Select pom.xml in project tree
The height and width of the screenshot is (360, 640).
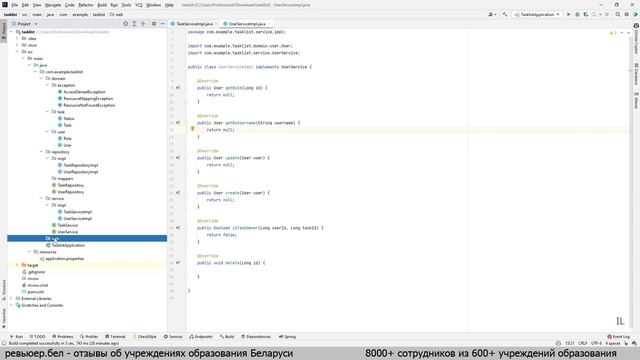33,292
